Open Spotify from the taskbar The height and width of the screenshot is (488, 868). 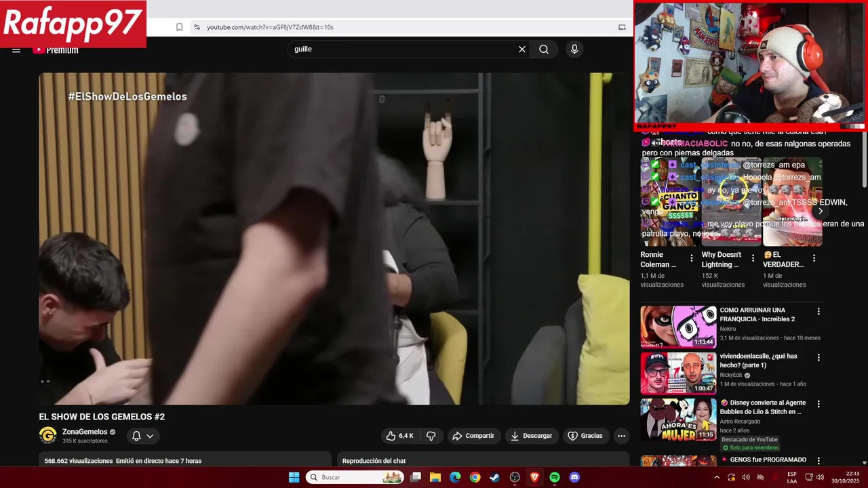(555, 477)
